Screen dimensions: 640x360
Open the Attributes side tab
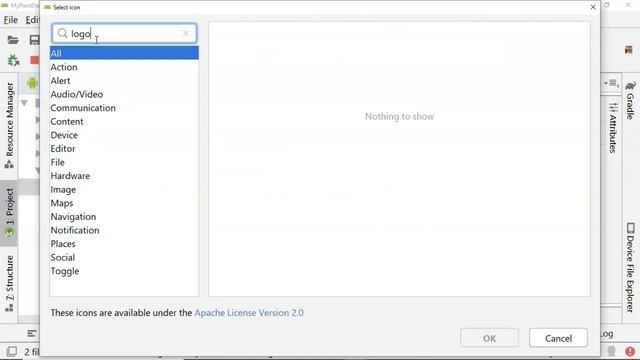[613, 128]
